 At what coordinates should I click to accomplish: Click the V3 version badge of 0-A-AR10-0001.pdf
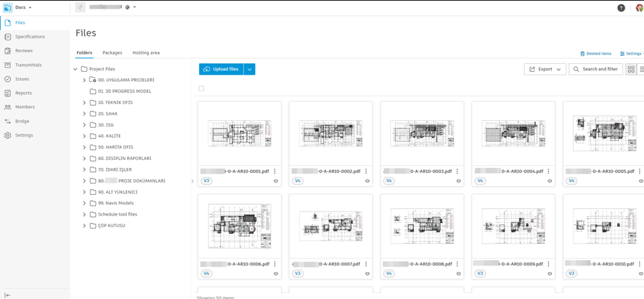(207, 181)
